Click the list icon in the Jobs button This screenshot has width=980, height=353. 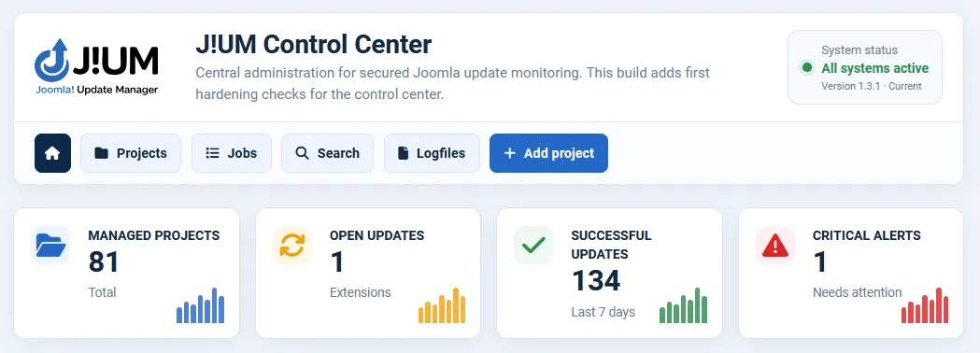point(212,153)
